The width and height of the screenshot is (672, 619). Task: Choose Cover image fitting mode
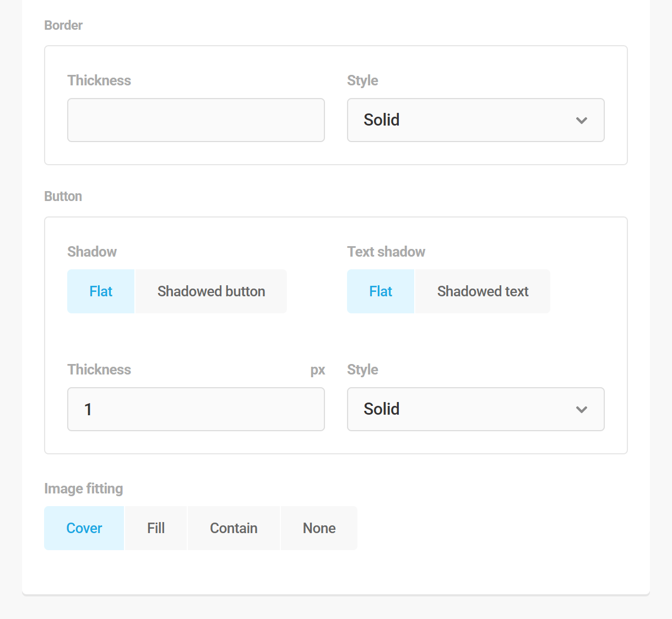[84, 528]
